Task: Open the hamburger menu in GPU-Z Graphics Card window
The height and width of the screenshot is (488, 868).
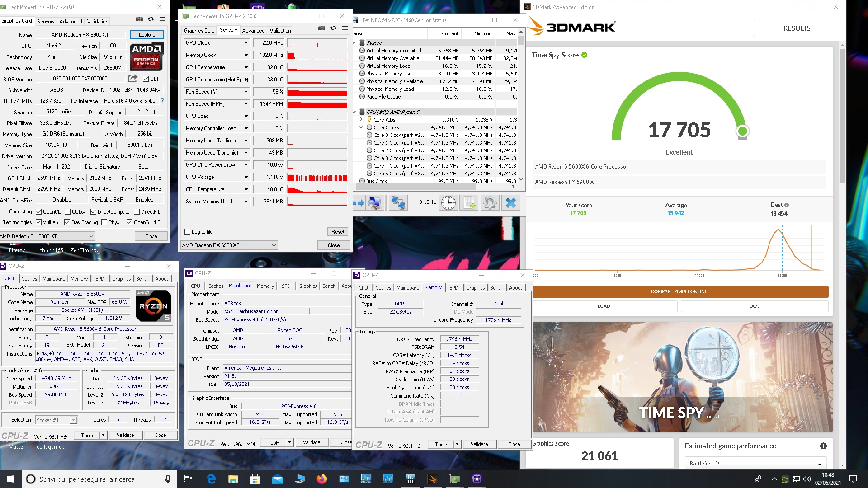Action: (x=163, y=19)
